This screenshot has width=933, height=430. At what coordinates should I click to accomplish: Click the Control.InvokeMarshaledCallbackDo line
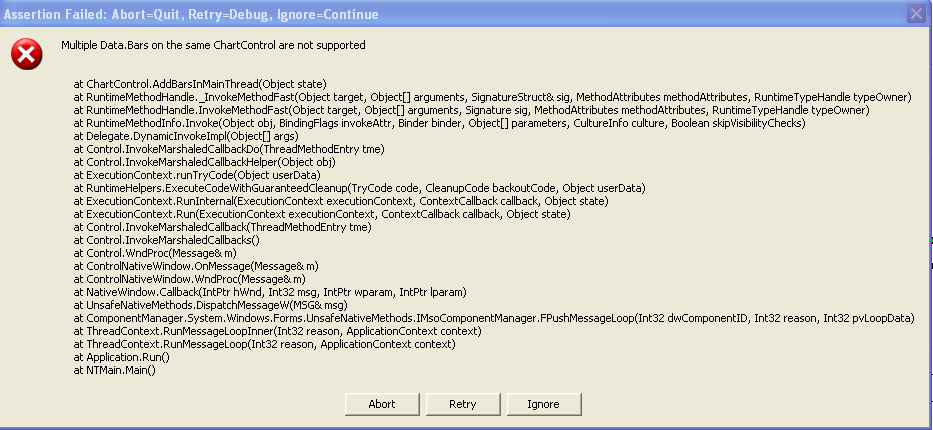point(229,149)
